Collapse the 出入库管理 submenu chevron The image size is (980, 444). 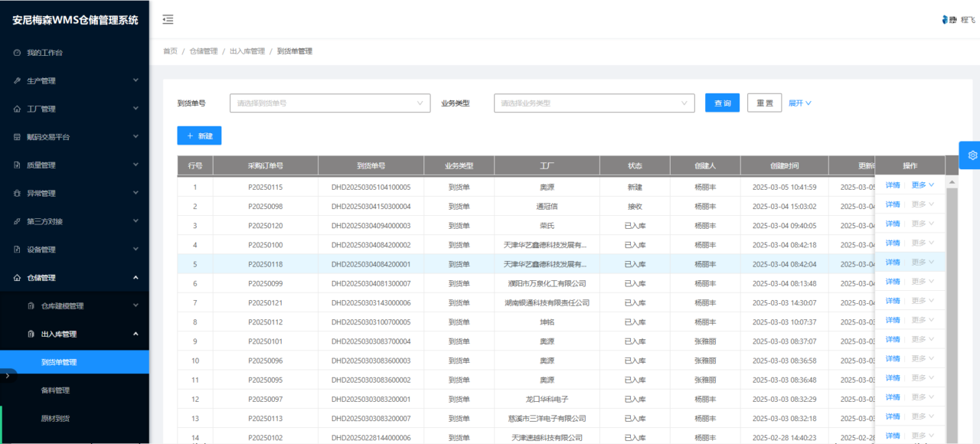[x=136, y=334]
